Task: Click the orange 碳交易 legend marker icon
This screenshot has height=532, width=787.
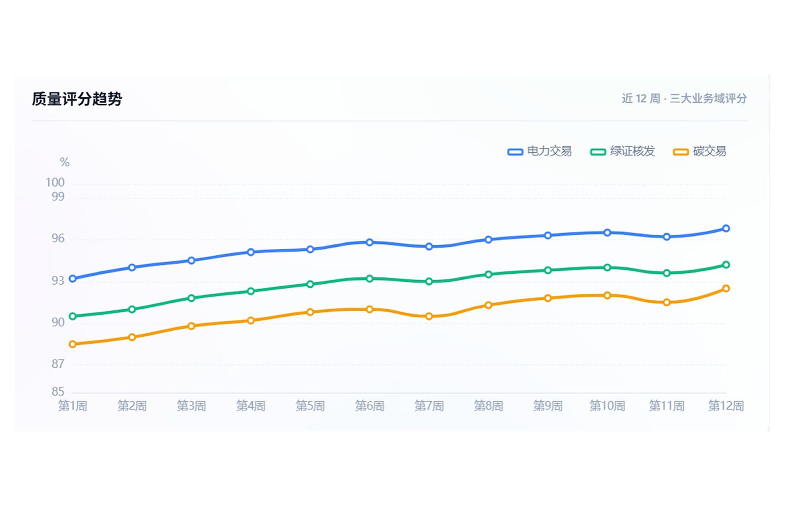Action: point(681,152)
